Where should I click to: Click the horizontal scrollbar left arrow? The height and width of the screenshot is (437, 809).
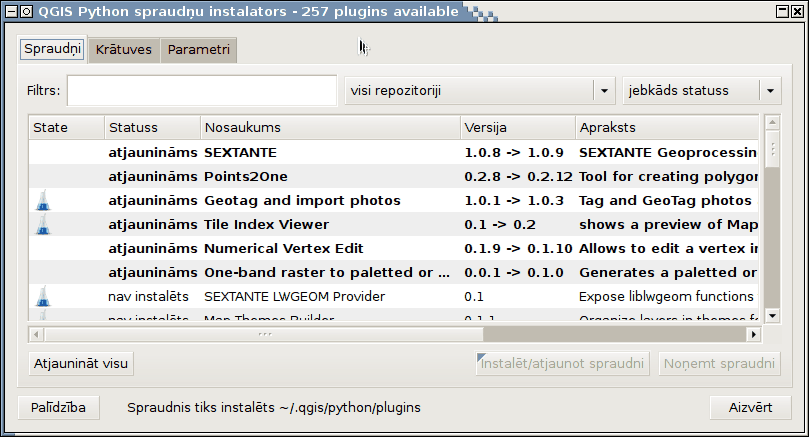pos(36,334)
